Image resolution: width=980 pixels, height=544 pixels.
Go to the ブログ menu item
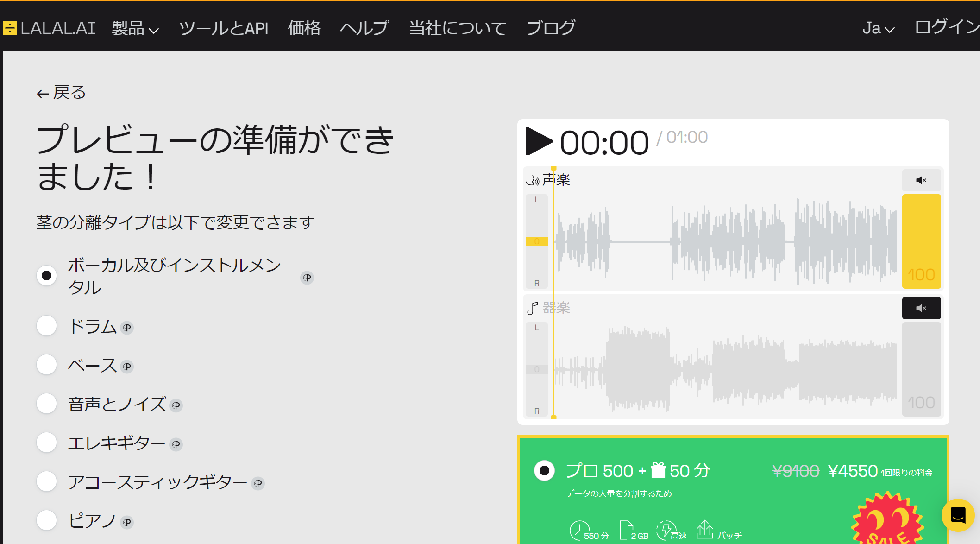click(551, 28)
